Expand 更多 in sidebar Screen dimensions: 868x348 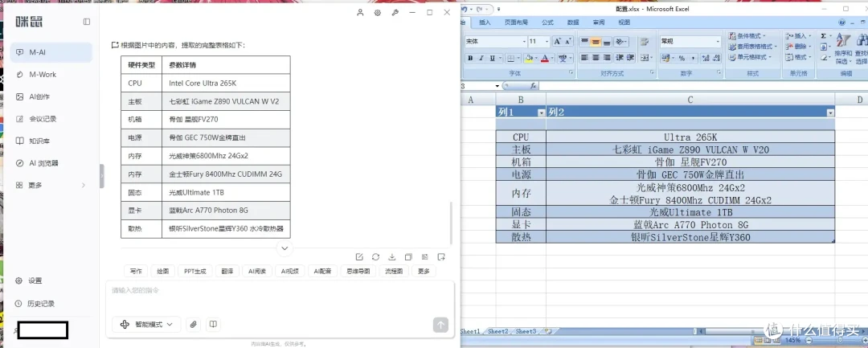pos(51,185)
